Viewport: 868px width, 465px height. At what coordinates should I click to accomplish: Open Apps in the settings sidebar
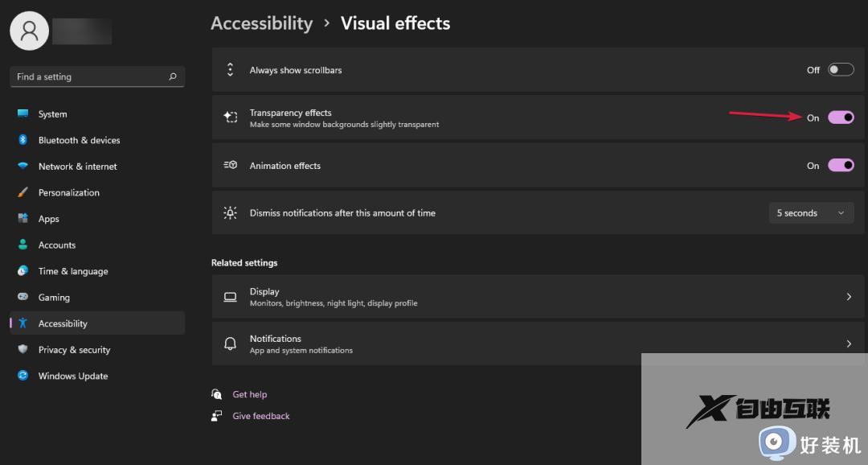coord(49,219)
